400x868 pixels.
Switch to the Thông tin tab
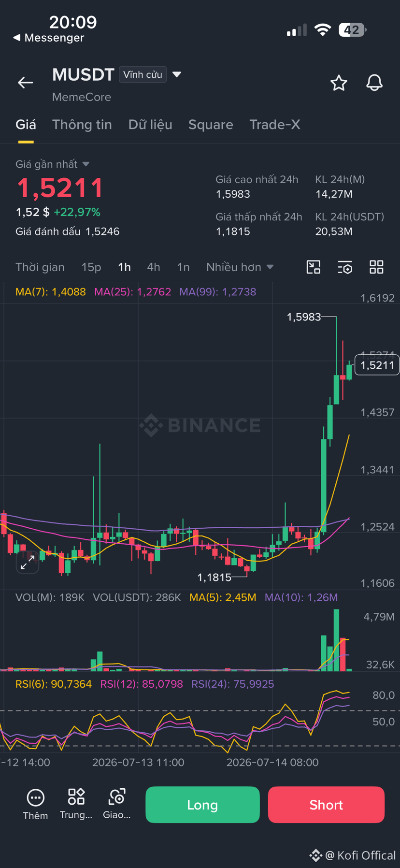(82, 125)
